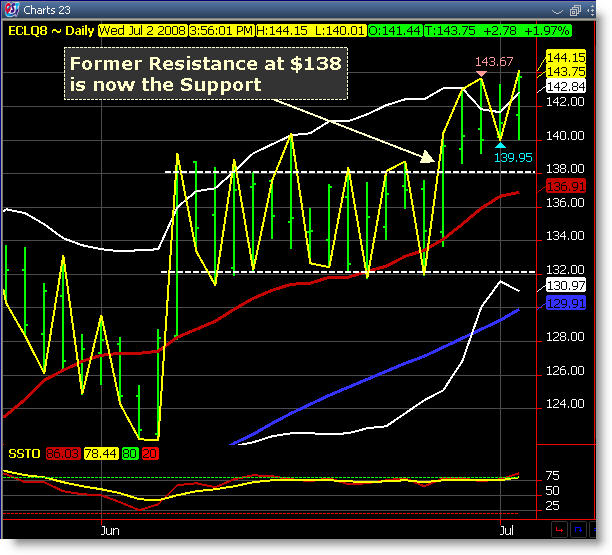Click the 132.00 price axis label
This screenshot has height=555, width=612.
point(565,269)
